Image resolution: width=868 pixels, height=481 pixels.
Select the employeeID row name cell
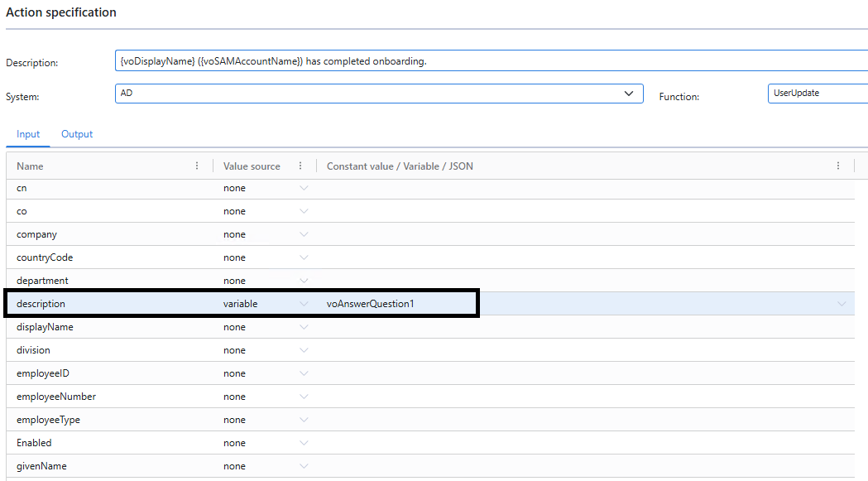pyautogui.click(x=45, y=373)
